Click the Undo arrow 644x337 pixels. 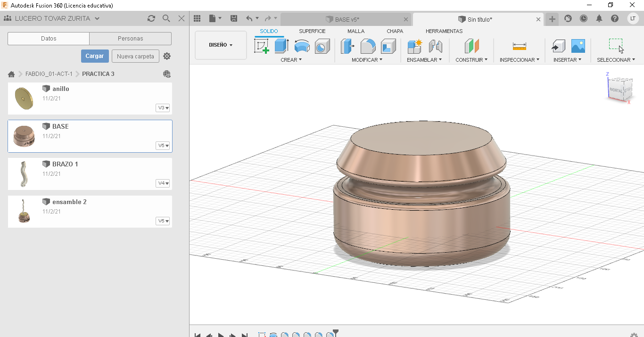(x=249, y=18)
